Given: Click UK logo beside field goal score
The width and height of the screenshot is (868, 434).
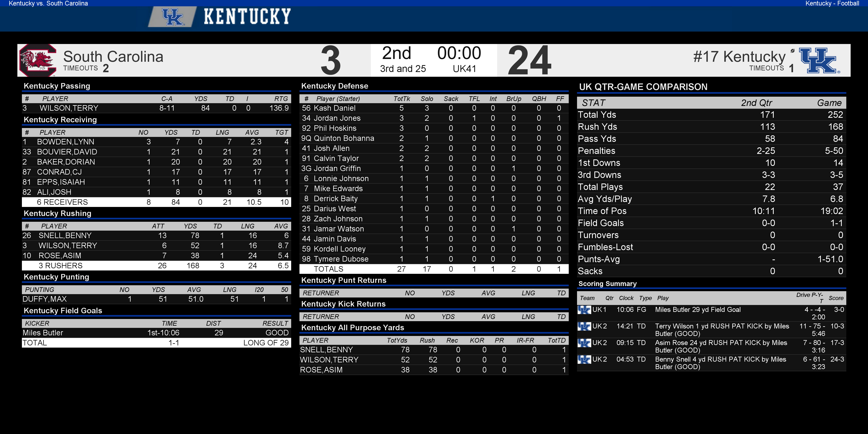Looking at the screenshot, I should (584, 310).
